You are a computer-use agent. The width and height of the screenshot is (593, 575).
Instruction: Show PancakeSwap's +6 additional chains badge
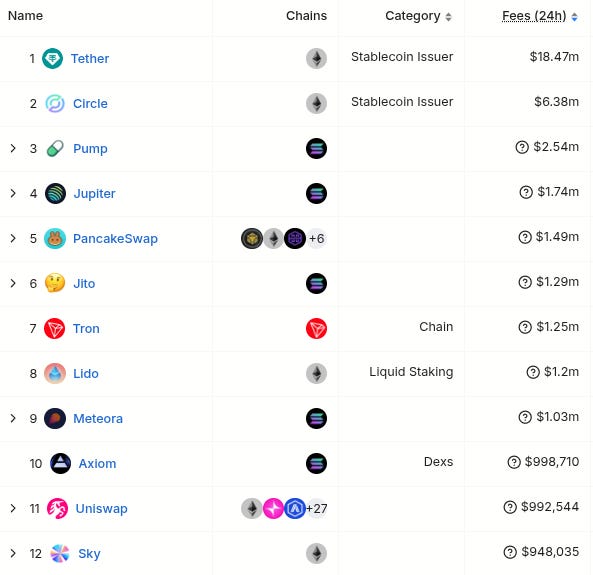tap(317, 239)
